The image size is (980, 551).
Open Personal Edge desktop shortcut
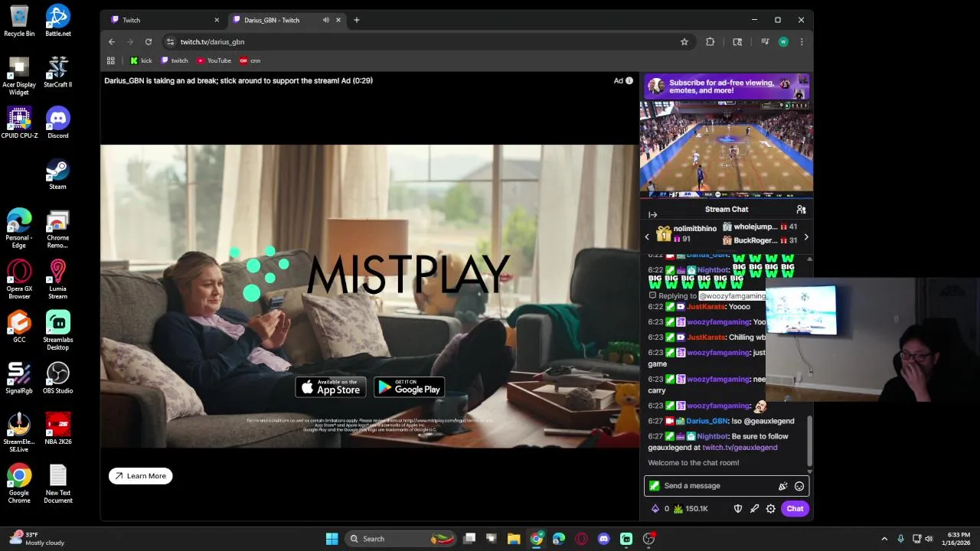19,229
